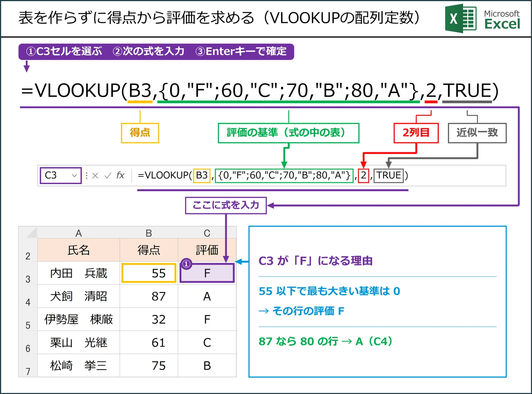Click the purple step instruction banner
The width and height of the screenshot is (532, 394).
click(156, 51)
